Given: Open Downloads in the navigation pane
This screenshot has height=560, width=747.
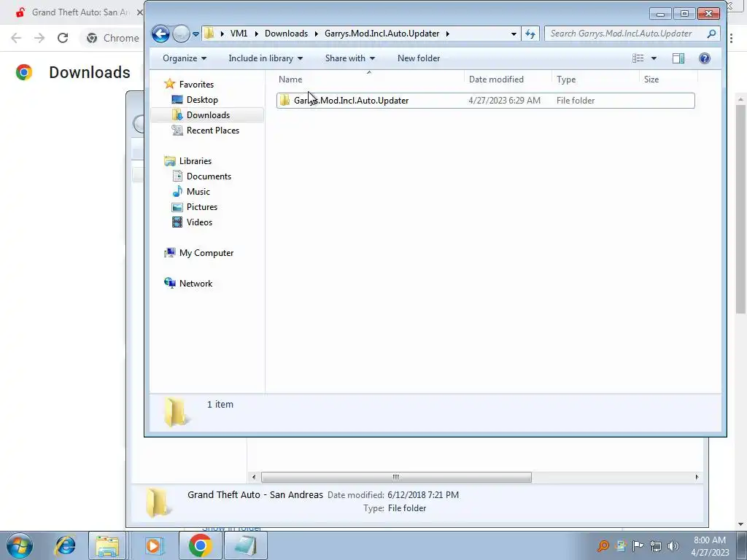Looking at the screenshot, I should 208,114.
